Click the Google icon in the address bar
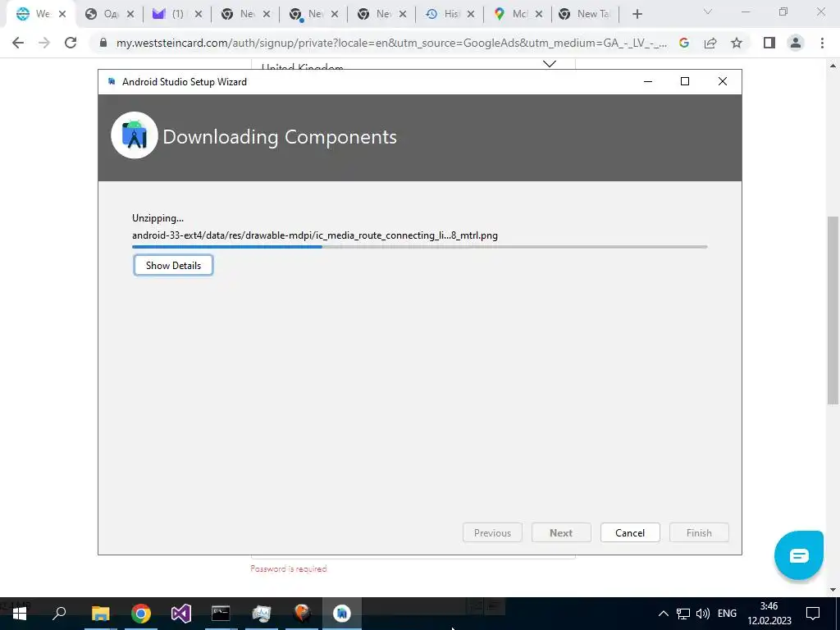This screenshot has width=840, height=630. pyautogui.click(x=684, y=43)
